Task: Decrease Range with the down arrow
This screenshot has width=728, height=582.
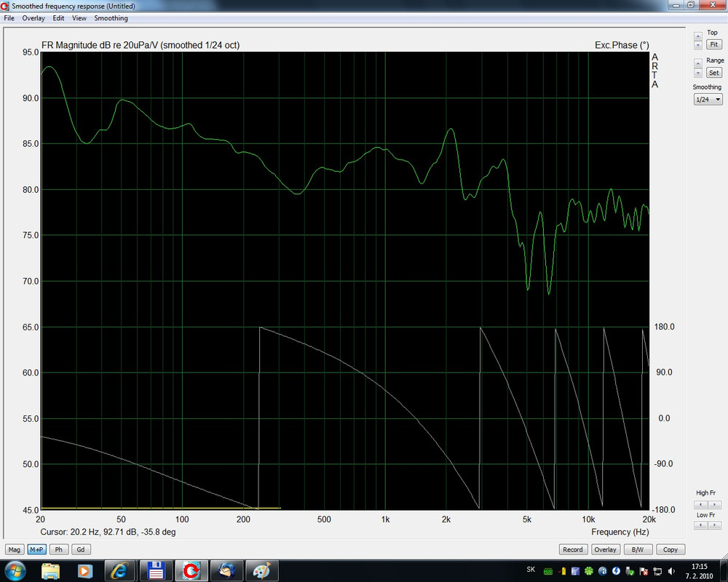Action: tap(698, 73)
